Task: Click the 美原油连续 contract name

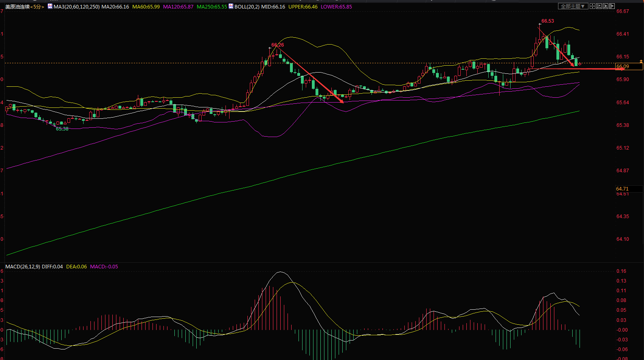Action: (x=17, y=7)
